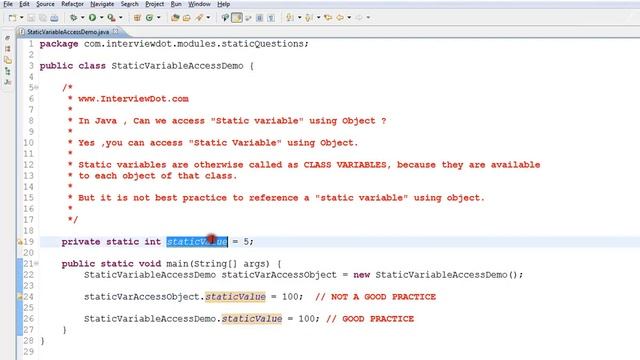Open the Run configurations dropdown arrow

(101, 18)
